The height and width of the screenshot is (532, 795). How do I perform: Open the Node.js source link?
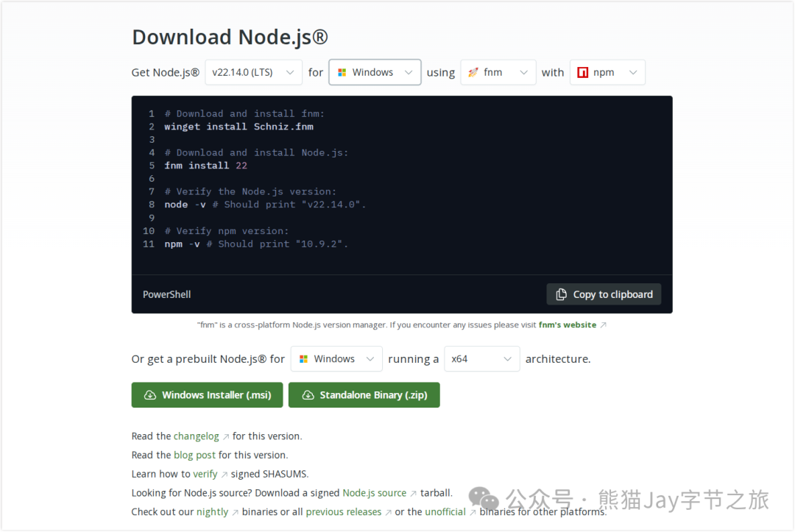(x=375, y=493)
